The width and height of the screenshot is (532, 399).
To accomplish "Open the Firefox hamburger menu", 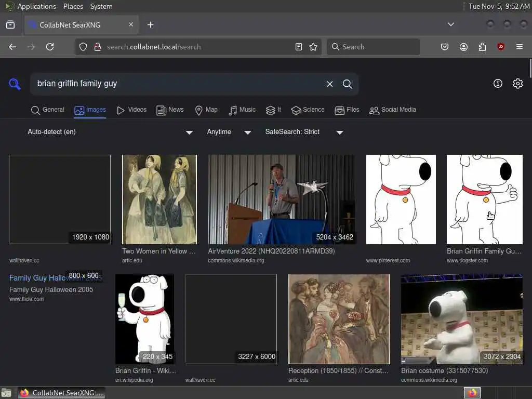I will 520,47.
